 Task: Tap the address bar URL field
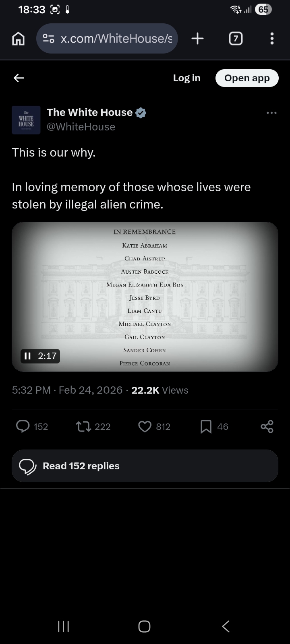[116, 39]
